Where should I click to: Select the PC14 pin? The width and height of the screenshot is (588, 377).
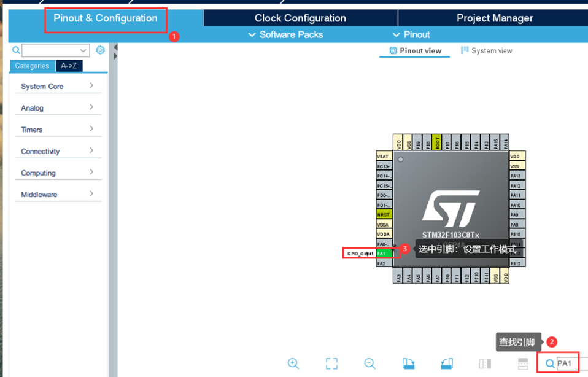(x=384, y=176)
